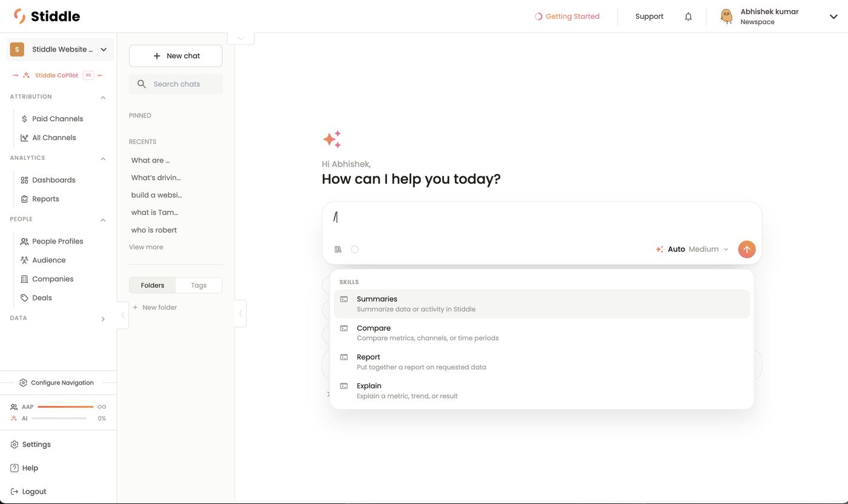Toggle the circle icon in chat box
This screenshot has height=504, width=848.
(355, 249)
